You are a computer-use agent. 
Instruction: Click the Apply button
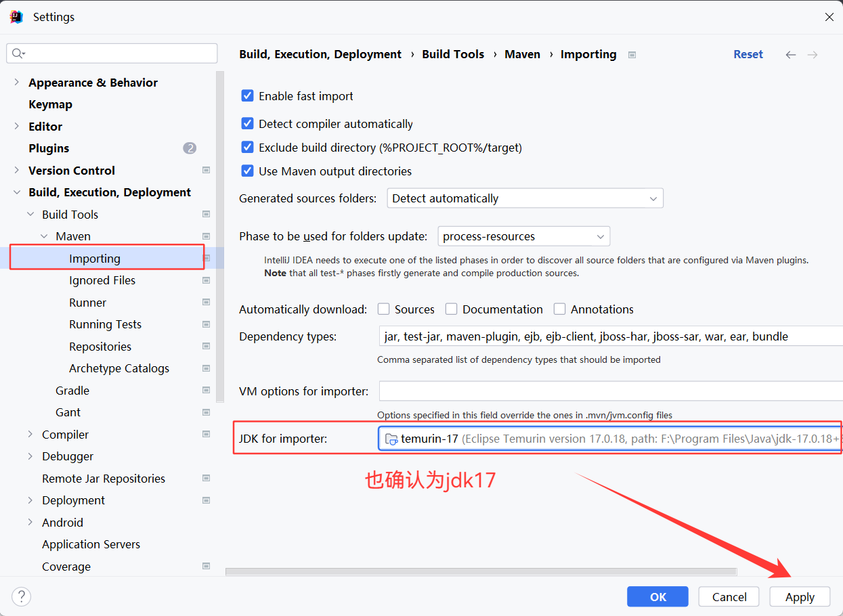tap(800, 596)
